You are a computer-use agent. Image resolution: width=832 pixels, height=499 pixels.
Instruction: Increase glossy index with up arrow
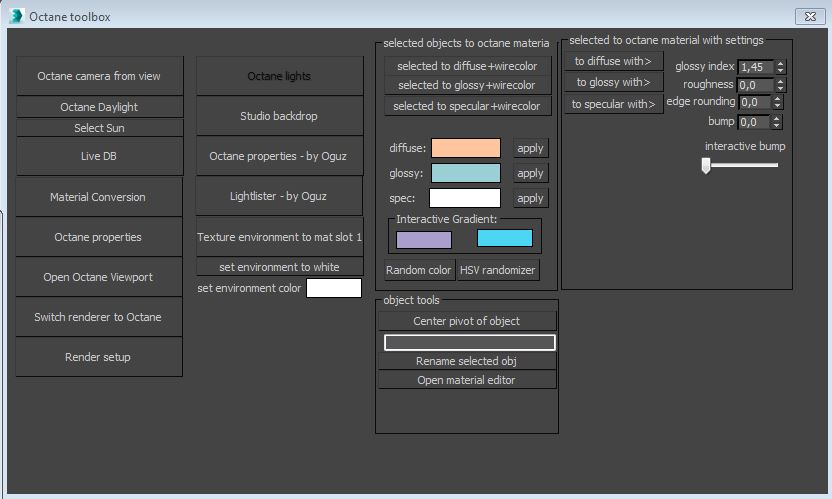tap(780, 64)
